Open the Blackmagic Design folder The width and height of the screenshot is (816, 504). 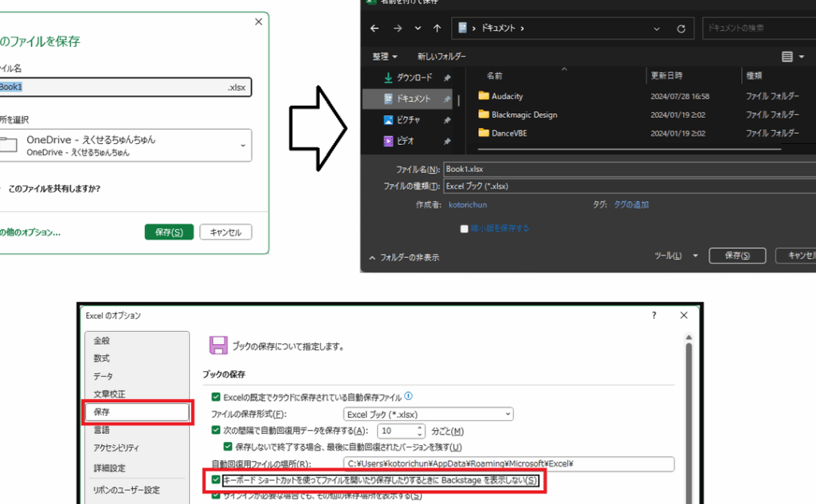[x=524, y=115]
